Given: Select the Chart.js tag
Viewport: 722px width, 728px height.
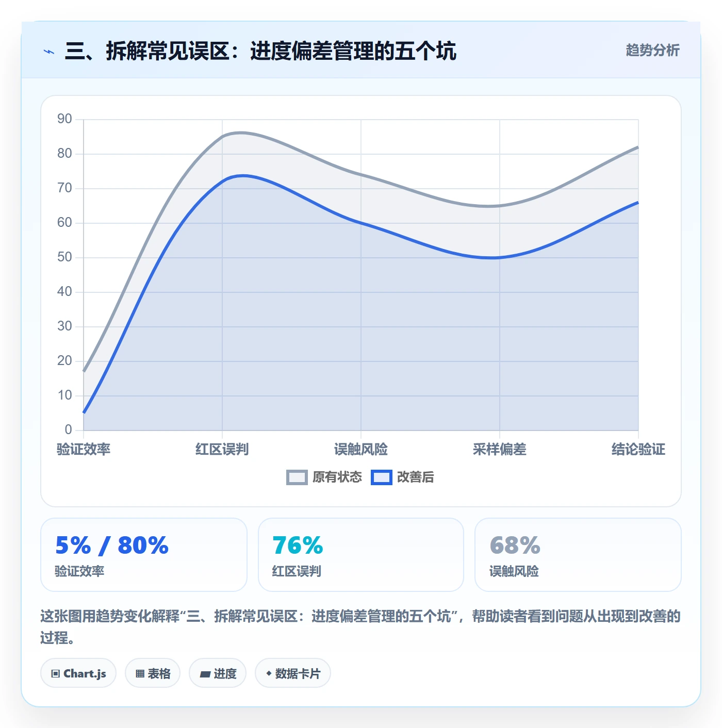Looking at the screenshot, I should [78, 673].
